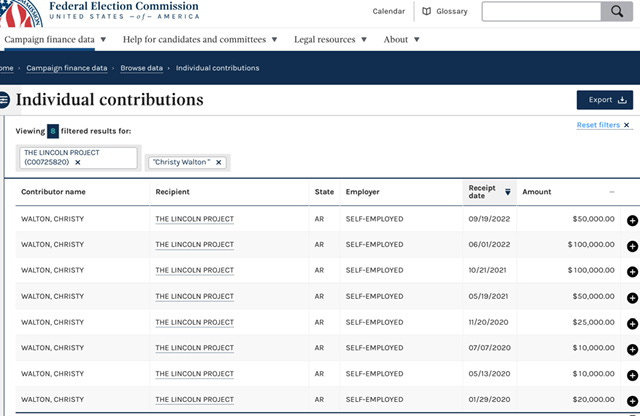Click the search magnifier button
Screen dimensions: 640x416
tap(617, 11)
